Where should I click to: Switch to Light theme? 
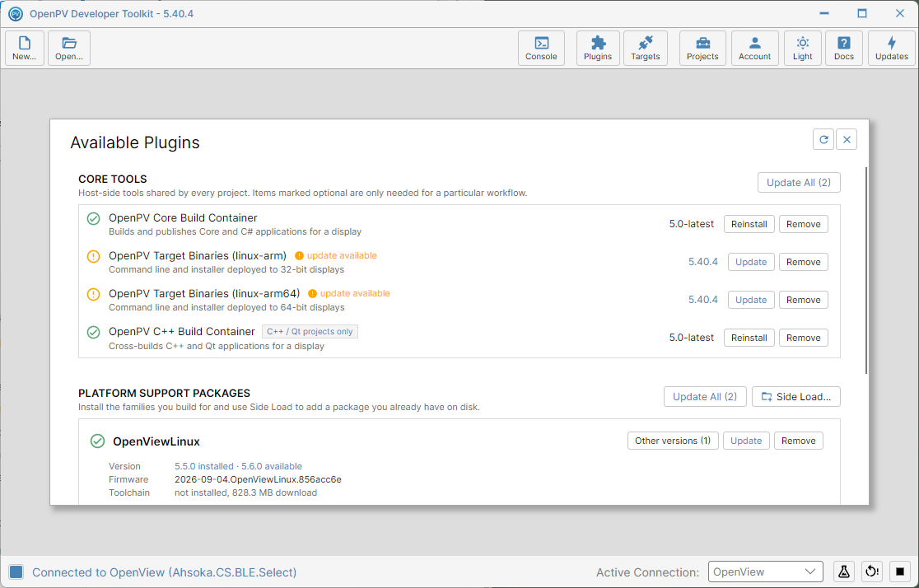tap(802, 48)
